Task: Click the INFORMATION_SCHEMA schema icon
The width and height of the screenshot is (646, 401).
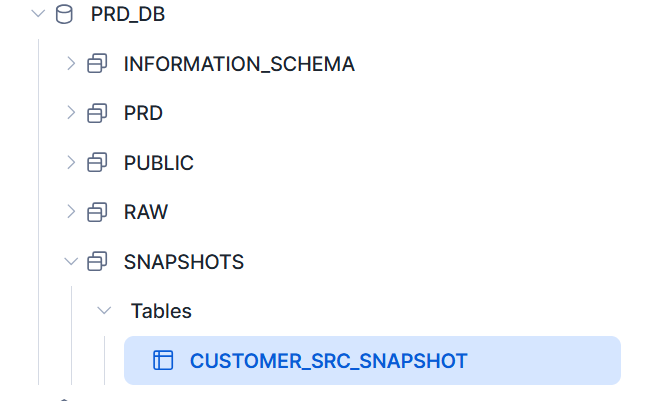Action: pyautogui.click(x=97, y=64)
